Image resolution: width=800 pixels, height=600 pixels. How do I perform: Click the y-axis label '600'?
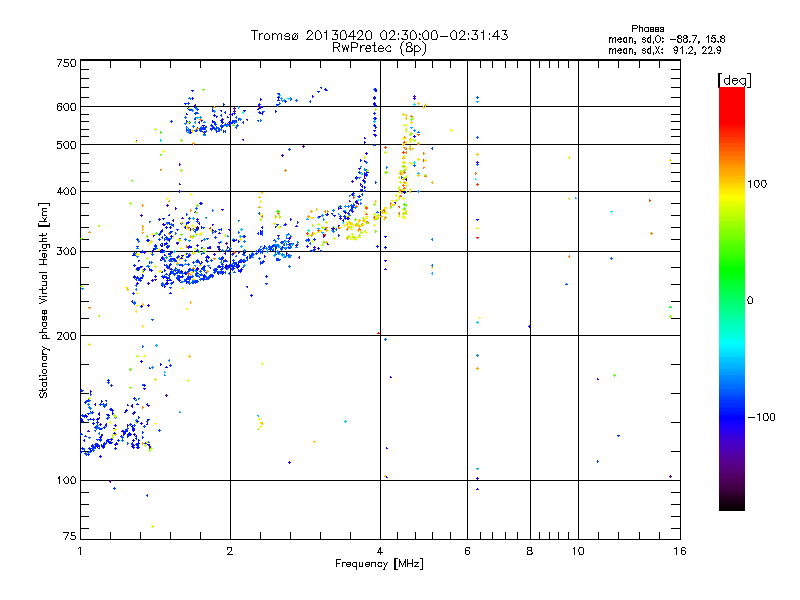pos(66,107)
